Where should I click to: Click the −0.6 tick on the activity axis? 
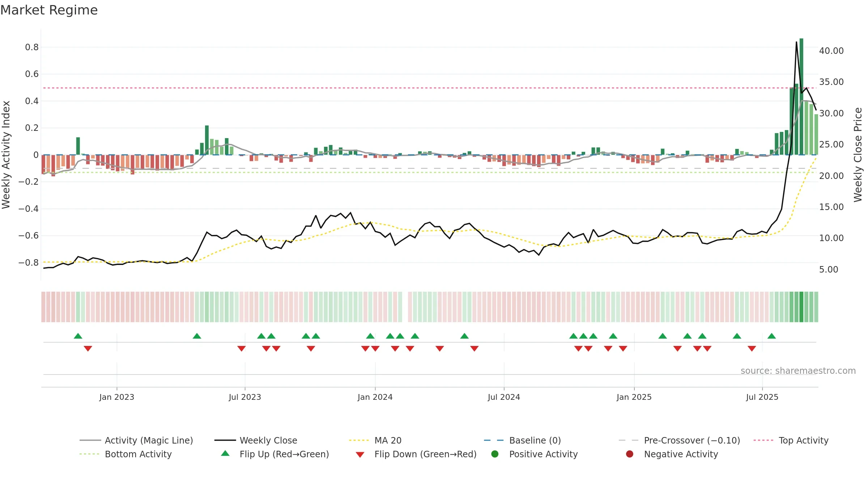click(29, 236)
